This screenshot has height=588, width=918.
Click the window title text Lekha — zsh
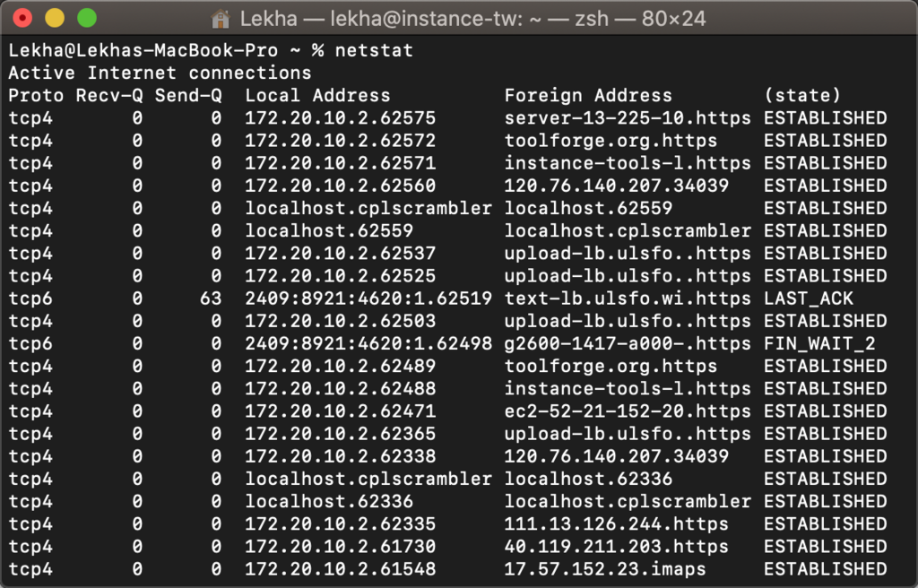[473, 19]
